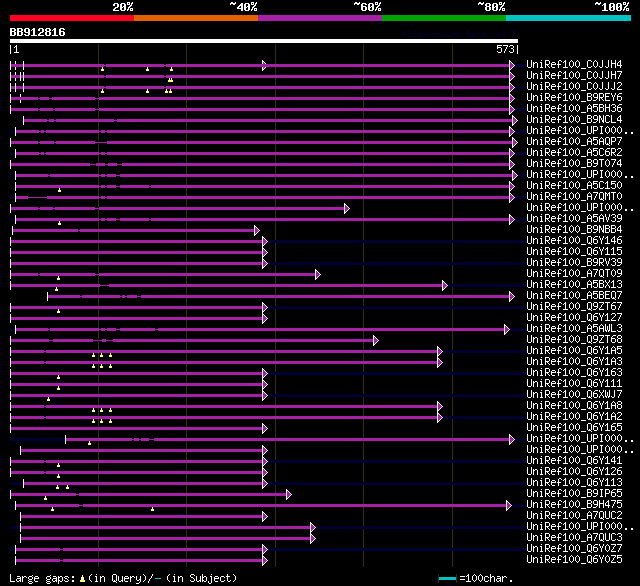Click the arrowhead ending the B9NBB4 alignment
Viewport: 640px width, 586px height.
click(257, 231)
